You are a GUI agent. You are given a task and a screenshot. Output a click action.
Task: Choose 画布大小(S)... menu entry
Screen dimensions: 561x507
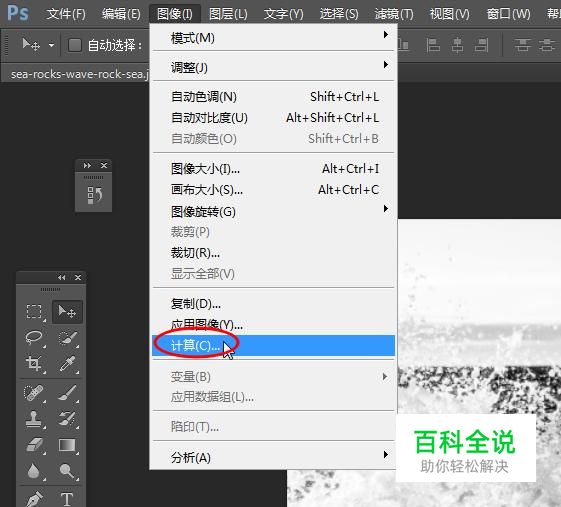274,190
